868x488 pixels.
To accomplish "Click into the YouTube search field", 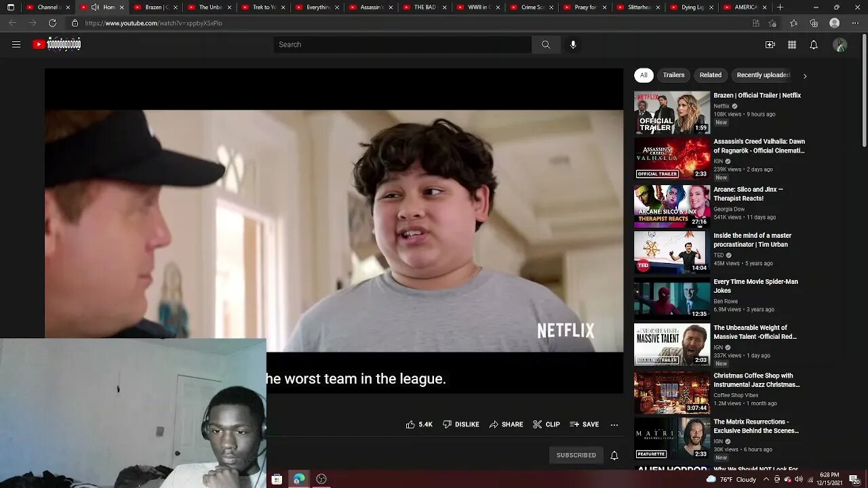I will point(403,45).
